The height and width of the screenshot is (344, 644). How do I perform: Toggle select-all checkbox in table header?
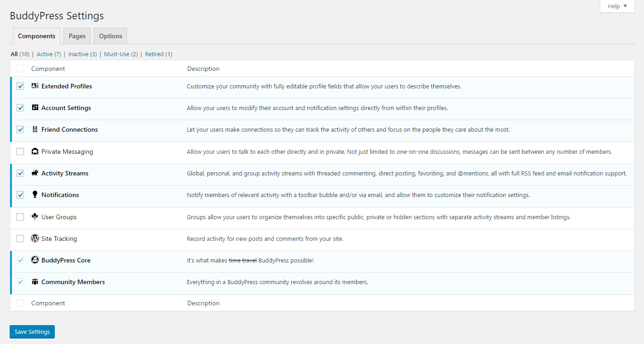(20, 69)
